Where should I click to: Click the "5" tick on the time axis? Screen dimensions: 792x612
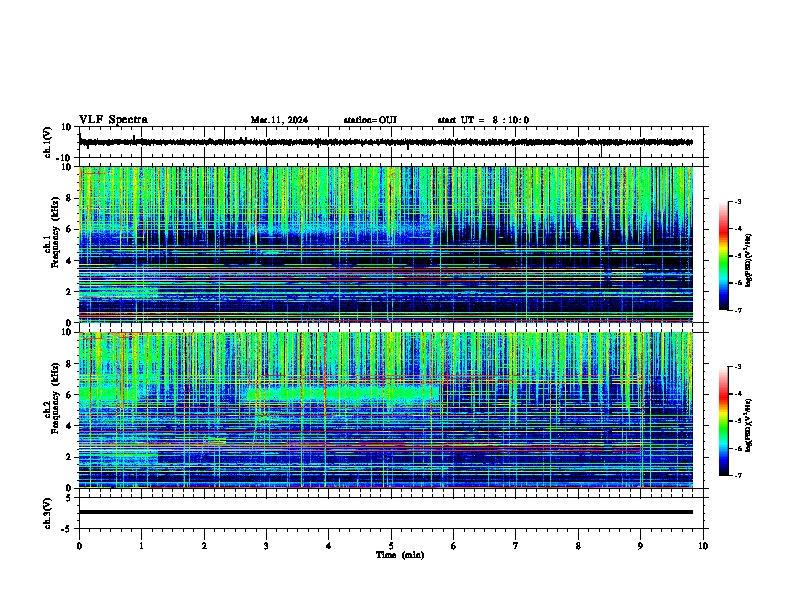[391, 546]
